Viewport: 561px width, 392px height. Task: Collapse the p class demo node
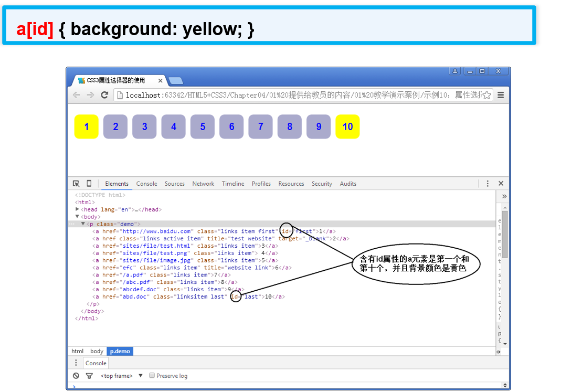(x=82, y=224)
